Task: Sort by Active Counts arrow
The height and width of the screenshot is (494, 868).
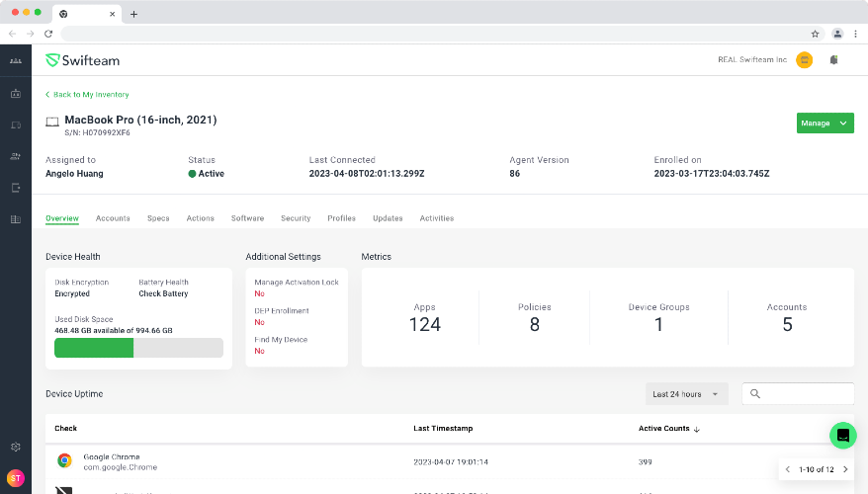Action: click(696, 429)
